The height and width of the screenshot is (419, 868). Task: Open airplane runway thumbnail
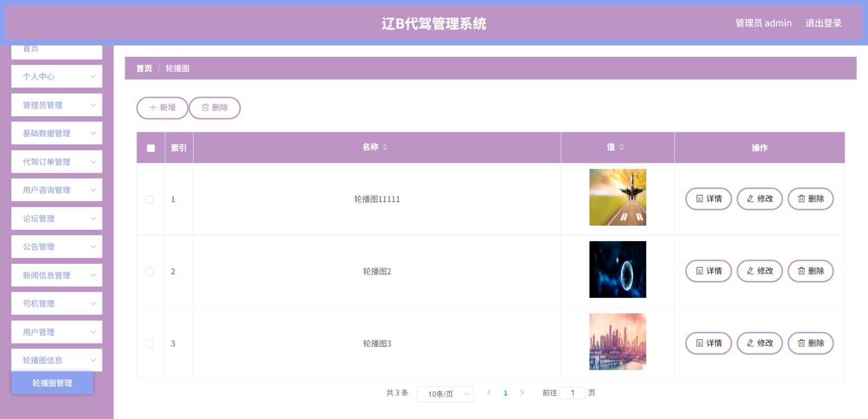tap(618, 197)
